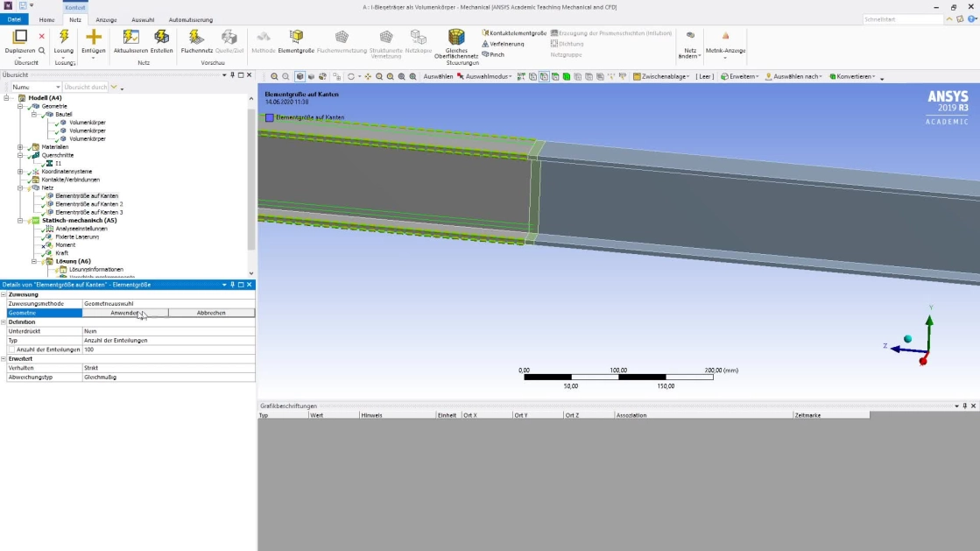Viewport: 980px width, 551px height.
Task: Open the Auswahlmodus dropdown
Action: point(484,76)
